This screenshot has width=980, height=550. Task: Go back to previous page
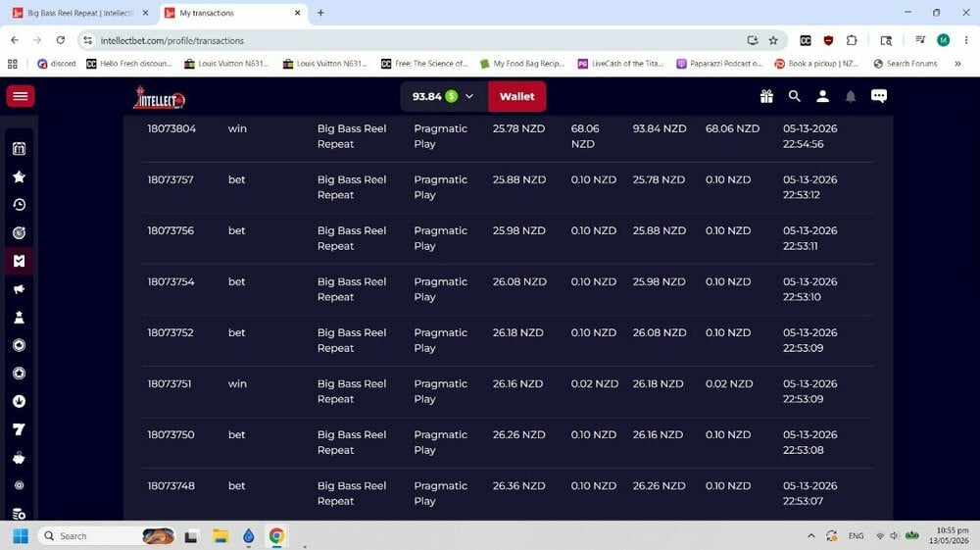[x=15, y=40]
